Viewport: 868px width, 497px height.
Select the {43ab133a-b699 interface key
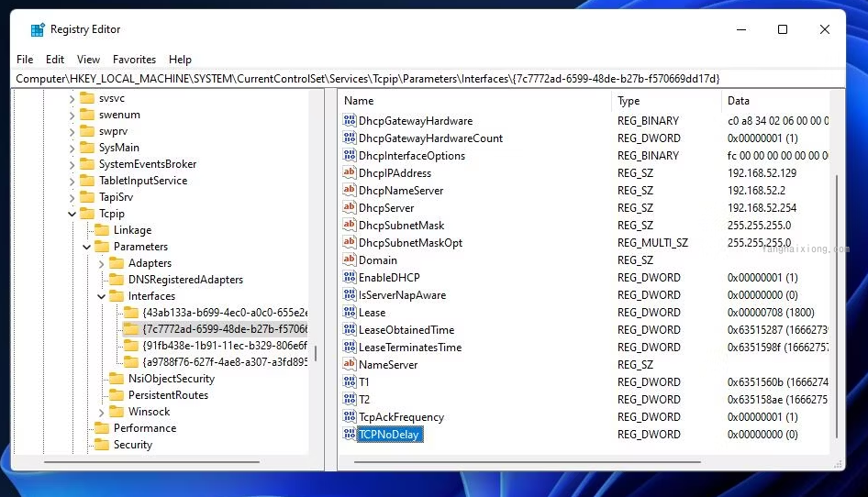pos(225,312)
